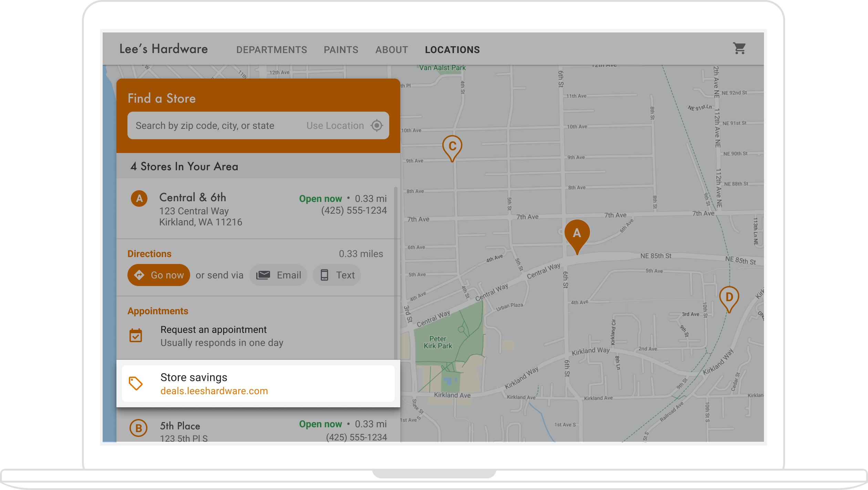This screenshot has width=868, height=490.
Task: Select map pin C
Action: click(452, 146)
